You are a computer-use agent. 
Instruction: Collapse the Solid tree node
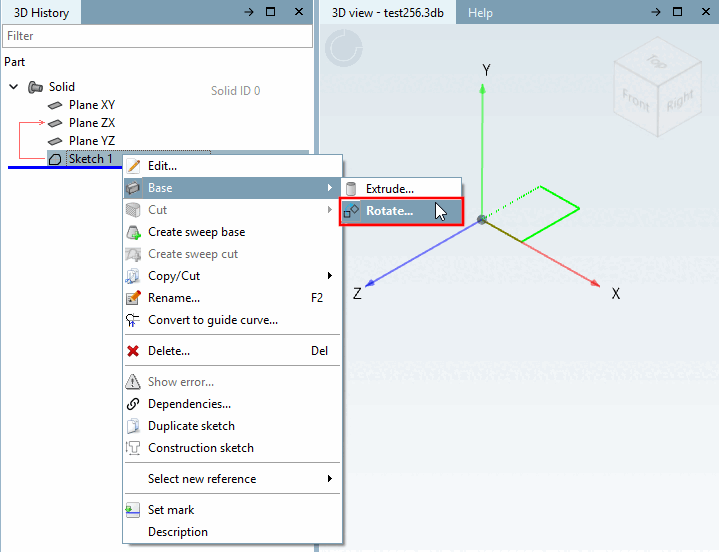14,87
